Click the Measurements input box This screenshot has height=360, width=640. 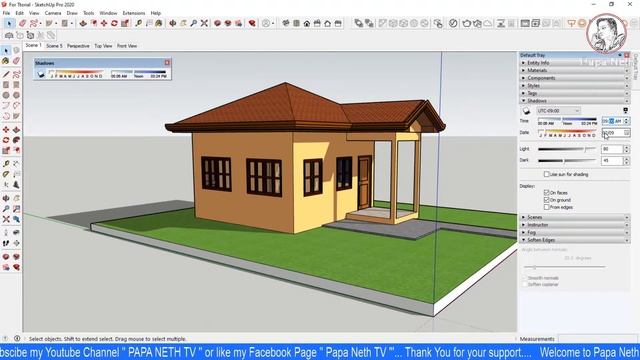(x=597, y=339)
